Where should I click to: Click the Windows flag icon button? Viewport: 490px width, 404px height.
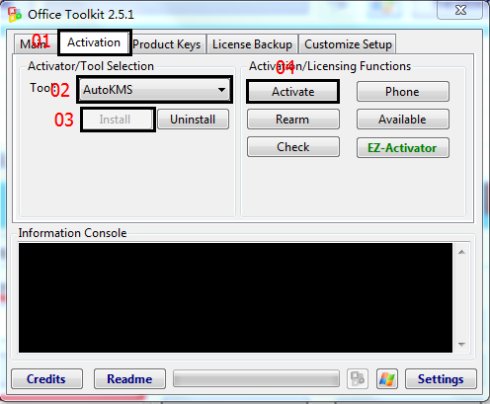[387, 379]
